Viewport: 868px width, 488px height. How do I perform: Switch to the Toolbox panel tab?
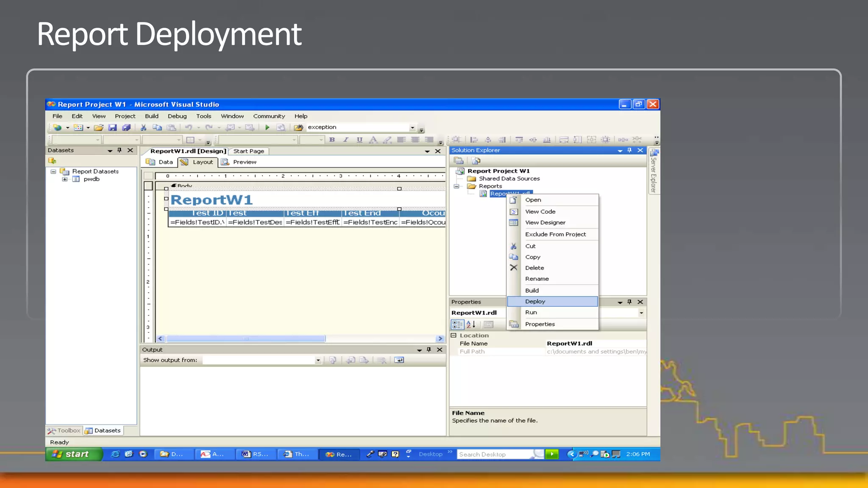[64, 431]
